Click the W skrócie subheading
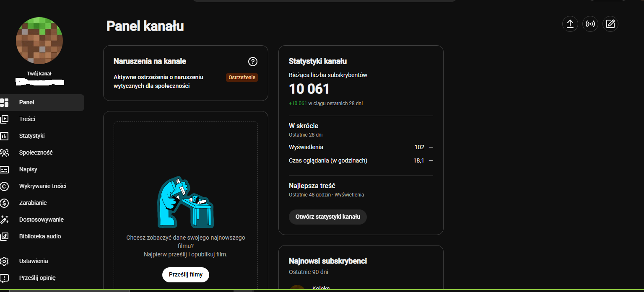The width and height of the screenshot is (644, 292). point(304,126)
